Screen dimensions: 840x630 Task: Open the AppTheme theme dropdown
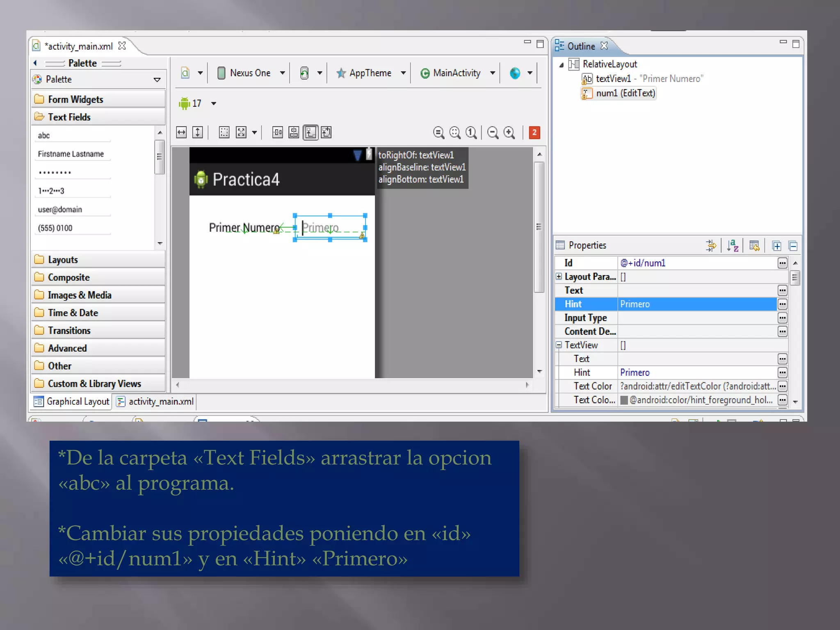[x=403, y=73]
